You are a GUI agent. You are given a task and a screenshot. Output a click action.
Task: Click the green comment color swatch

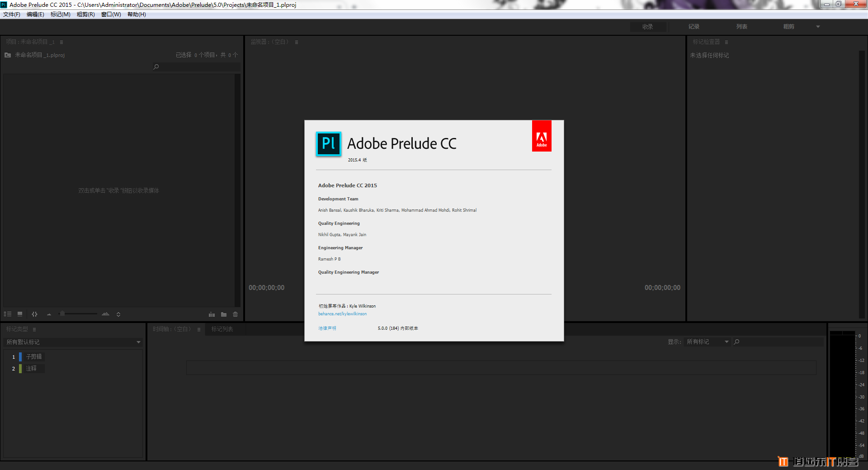coord(20,369)
